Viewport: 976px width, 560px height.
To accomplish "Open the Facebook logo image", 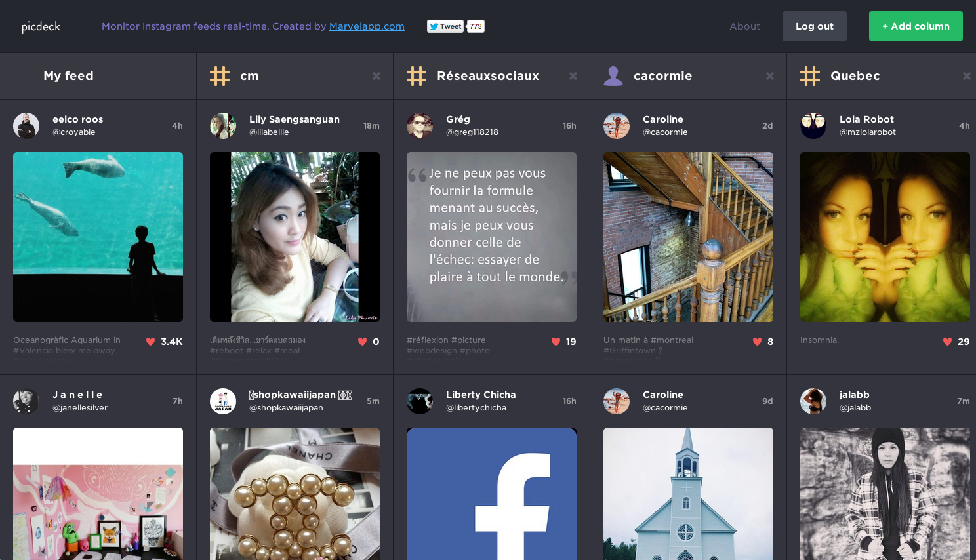I will [x=491, y=494].
